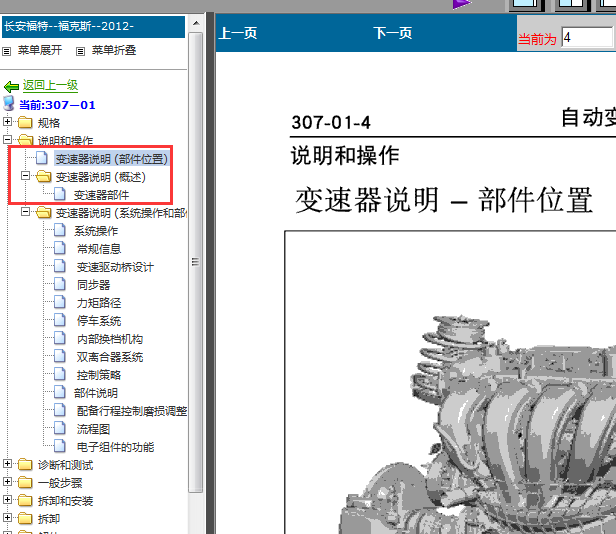616x534 pixels.
Task: Open the 停车系统 page
Action: pos(99,321)
